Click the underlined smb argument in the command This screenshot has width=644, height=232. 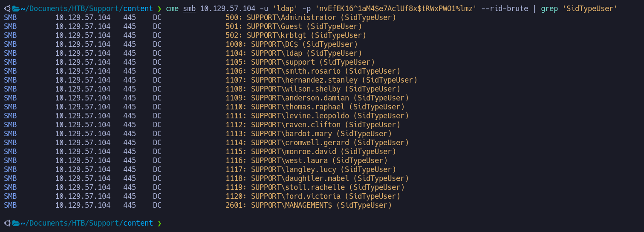click(x=189, y=9)
